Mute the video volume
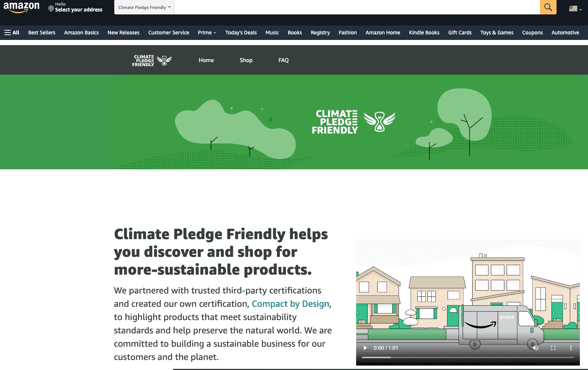Viewport: 588px width, 370px height. tap(535, 348)
